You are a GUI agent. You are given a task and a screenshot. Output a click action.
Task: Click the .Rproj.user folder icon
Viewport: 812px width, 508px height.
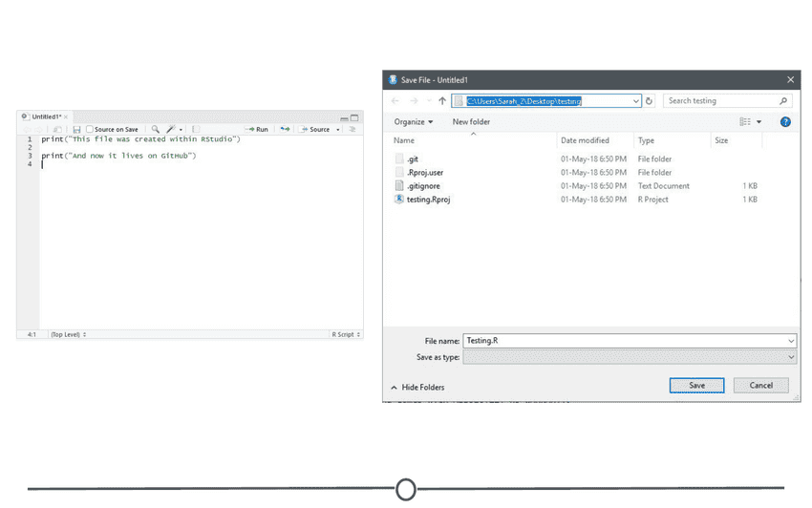pos(398,173)
